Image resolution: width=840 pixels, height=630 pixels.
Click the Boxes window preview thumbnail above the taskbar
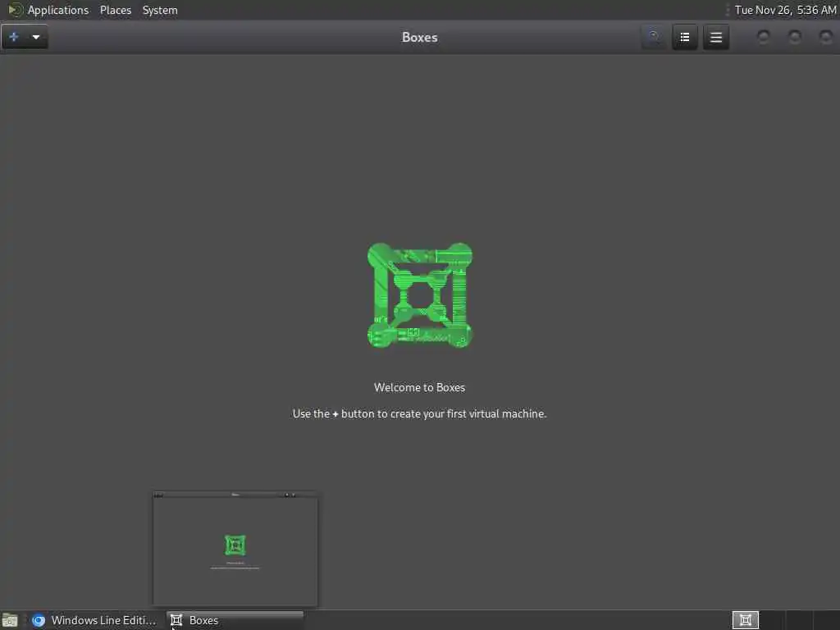click(235, 549)
